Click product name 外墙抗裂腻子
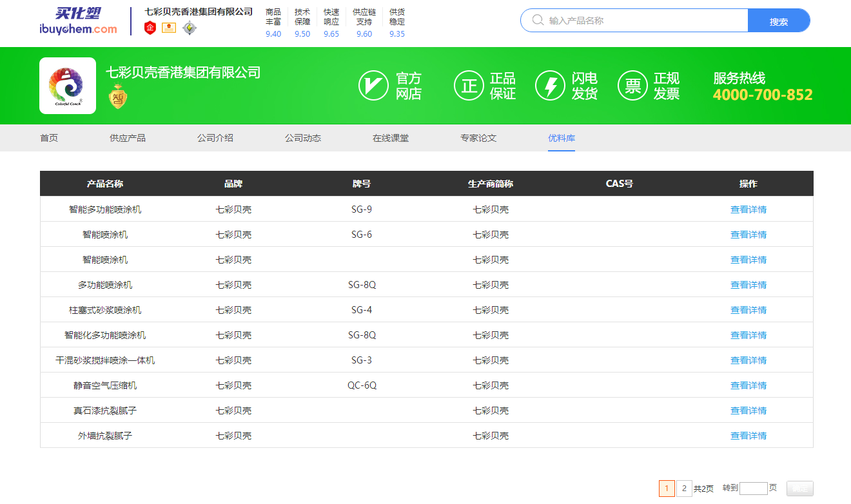 105,436
